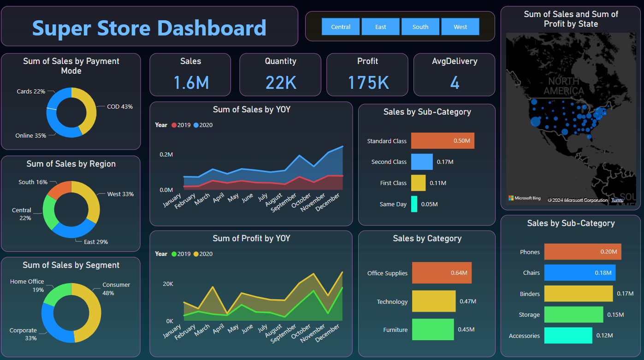644x360 pixels.
Task: Select the Accessories 0.12M bar
Action: pyautogui.click(x=568, y=336)
